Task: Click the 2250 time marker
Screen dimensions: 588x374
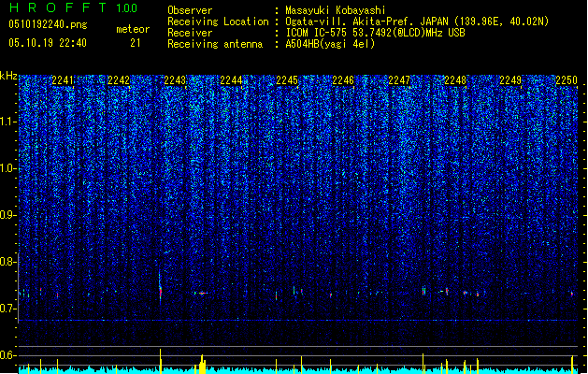Action: tap(566, 80)
